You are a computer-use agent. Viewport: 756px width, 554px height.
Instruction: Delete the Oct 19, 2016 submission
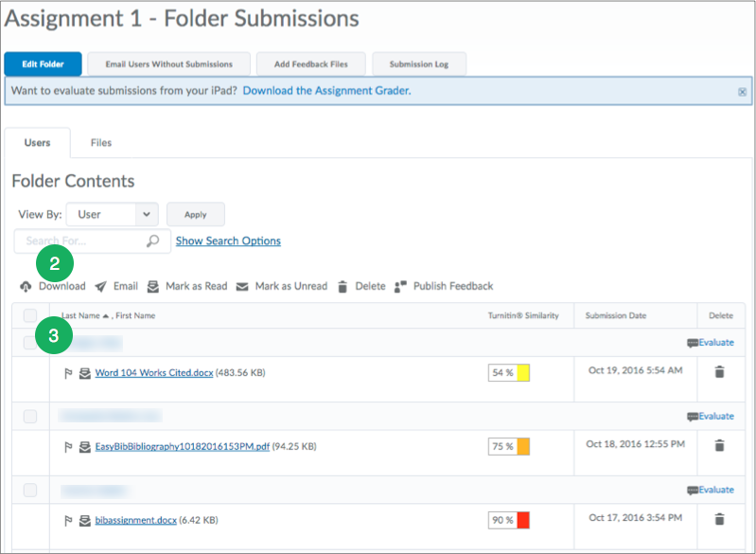pos(719,371)
